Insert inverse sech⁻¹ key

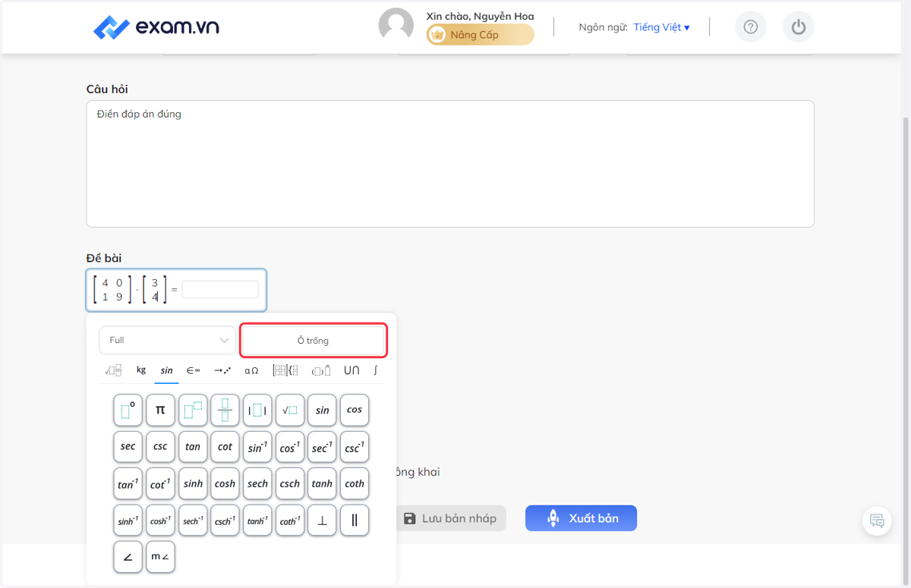193,520
